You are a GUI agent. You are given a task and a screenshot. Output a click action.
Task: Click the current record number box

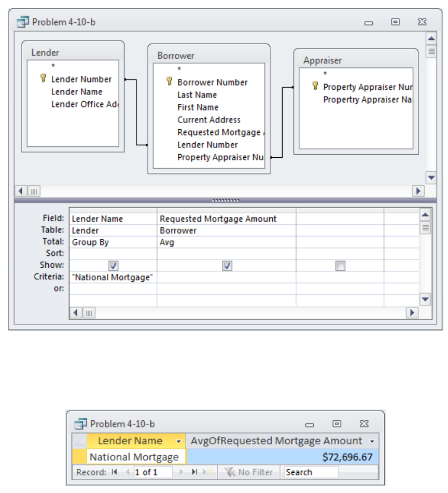tap(153, 472)
